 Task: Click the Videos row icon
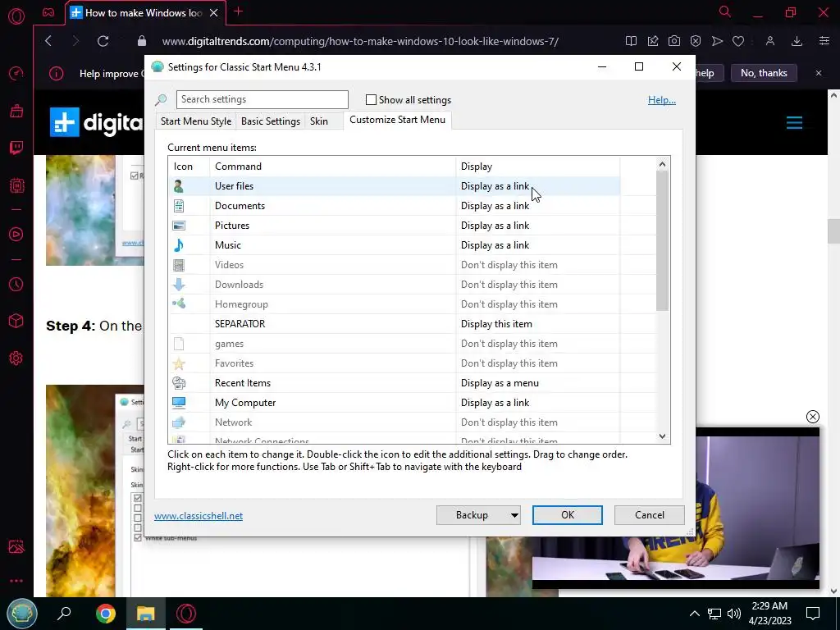coord(179,265)
